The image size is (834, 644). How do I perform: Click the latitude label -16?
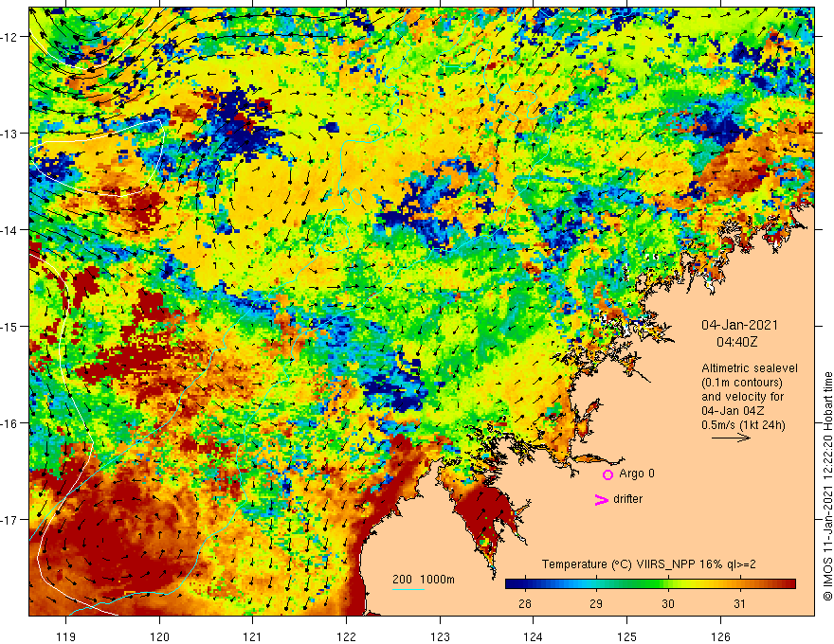(10, 423)
